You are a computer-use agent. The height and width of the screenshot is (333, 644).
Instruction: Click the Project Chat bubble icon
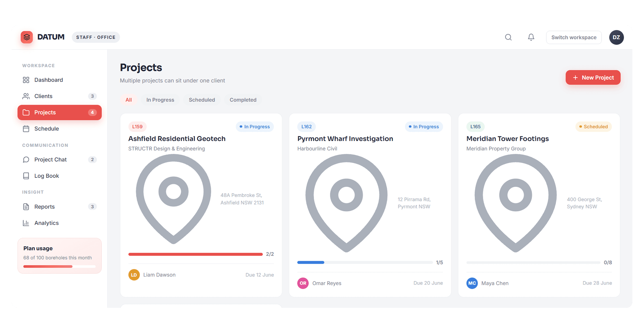coord(26,160)
